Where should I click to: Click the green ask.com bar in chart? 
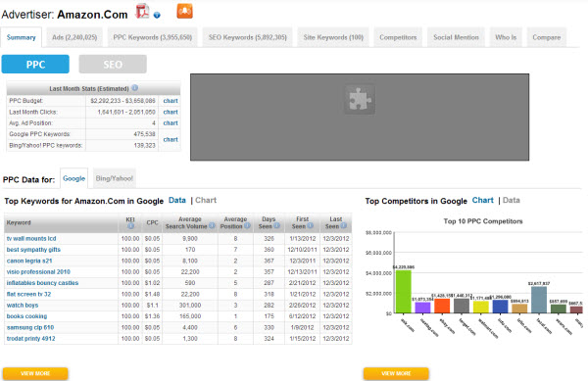(404, 292)
